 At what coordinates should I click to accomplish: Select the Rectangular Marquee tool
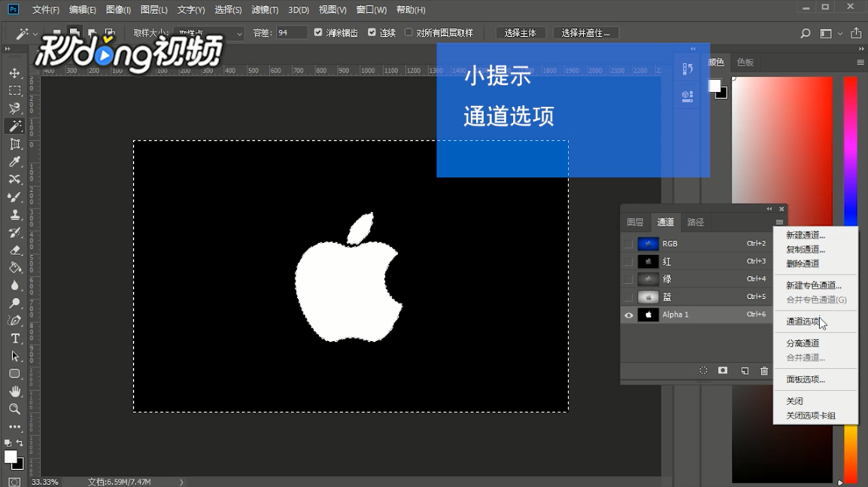(15, 90)
